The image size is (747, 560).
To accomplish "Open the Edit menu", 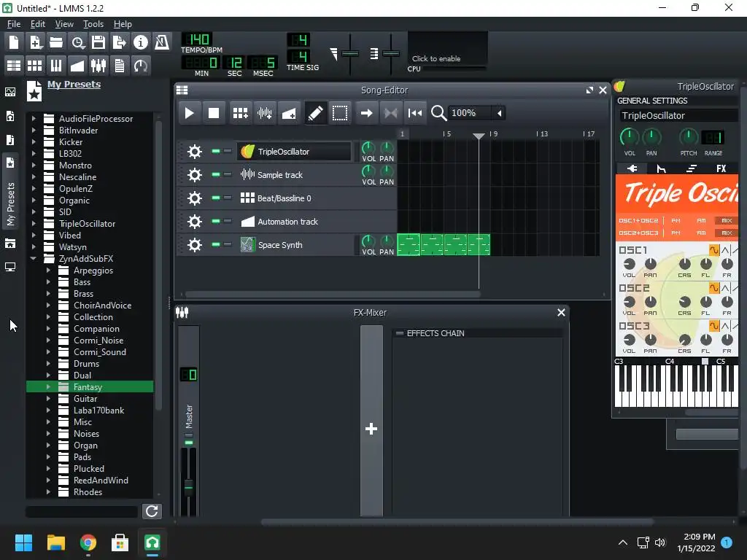I will point(38,24).
